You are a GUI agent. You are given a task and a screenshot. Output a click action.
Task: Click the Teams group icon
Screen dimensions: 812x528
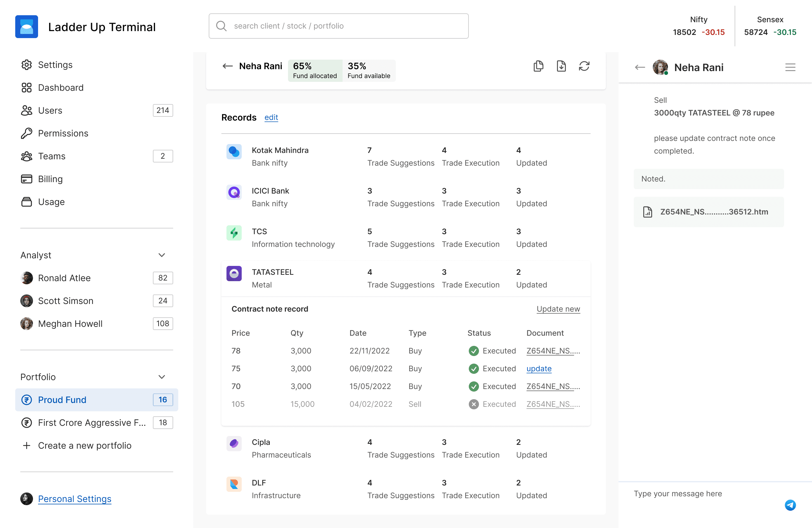click(x=27, y=156)
